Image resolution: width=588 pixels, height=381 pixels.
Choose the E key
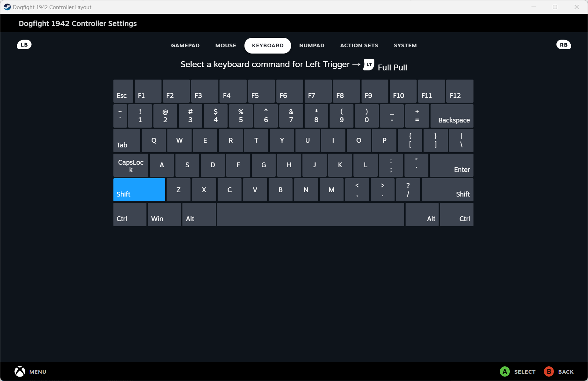[205, 140]
